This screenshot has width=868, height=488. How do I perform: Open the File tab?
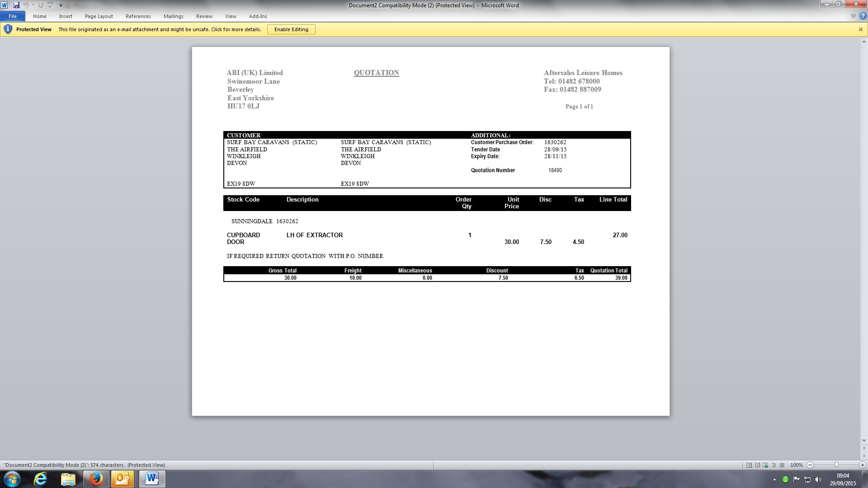(13, 16)
